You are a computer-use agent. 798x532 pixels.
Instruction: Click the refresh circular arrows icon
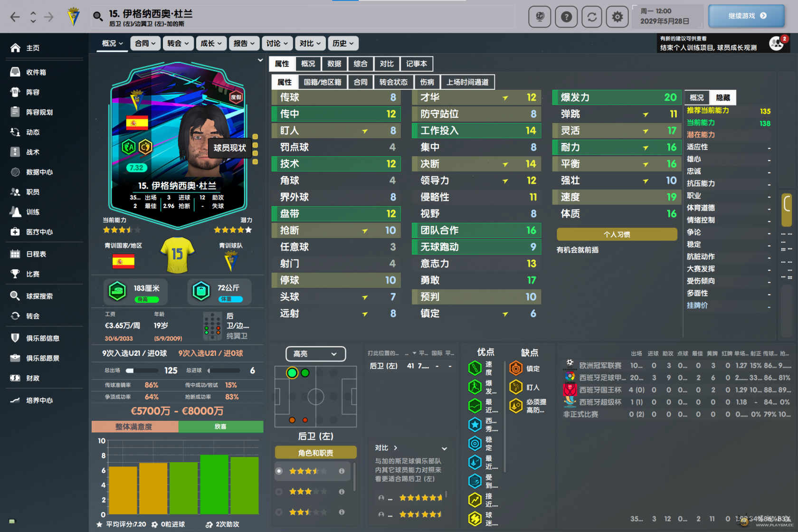coord(591,17)
